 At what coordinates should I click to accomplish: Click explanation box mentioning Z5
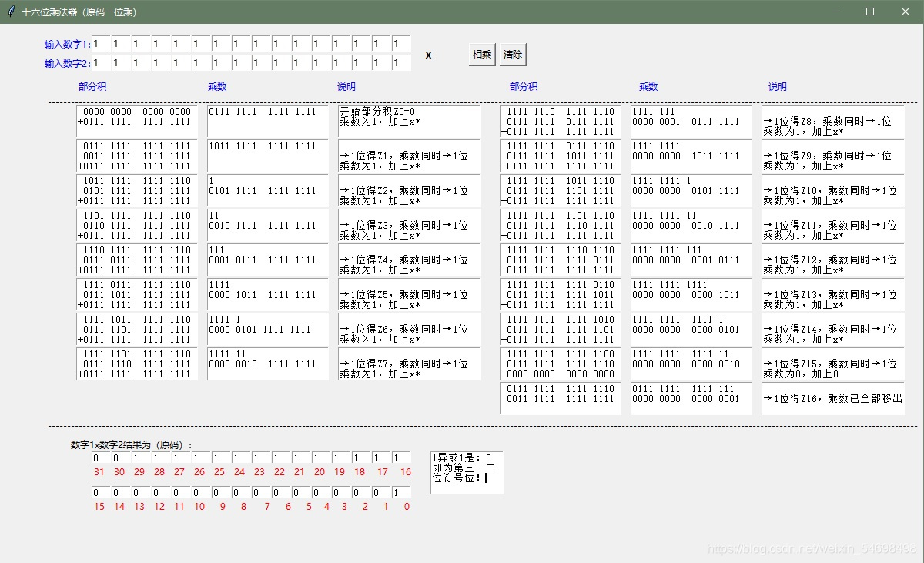(x=410, y=295)
